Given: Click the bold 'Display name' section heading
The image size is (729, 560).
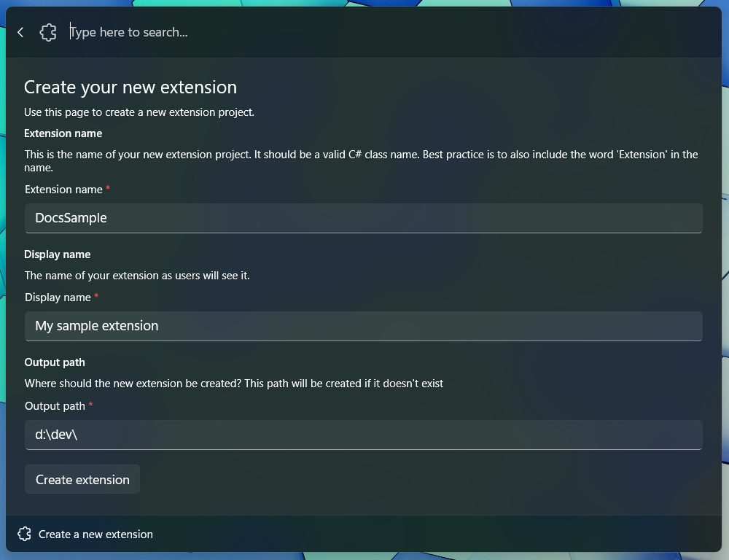Looking at the screenshot, I should [57, 254].
